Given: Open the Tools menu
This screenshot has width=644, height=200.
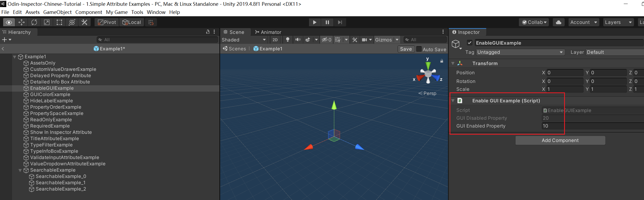Looking at the screenshot, I should pyautogui.click(x=137, y=12).
